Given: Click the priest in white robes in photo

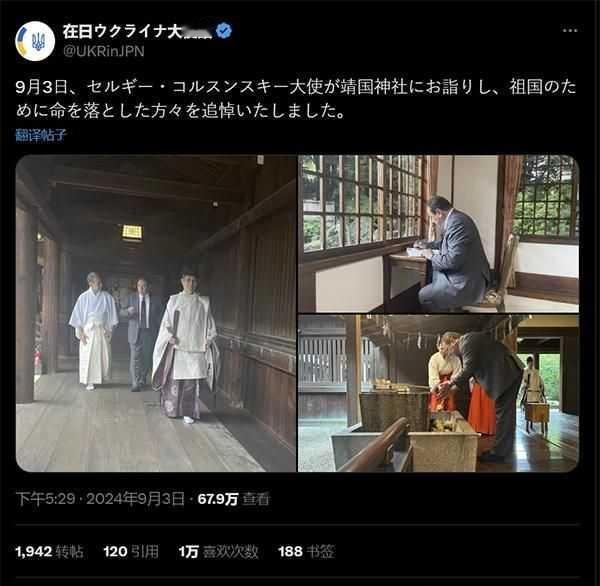Looking at the screenshot, I should coord(93,331).
